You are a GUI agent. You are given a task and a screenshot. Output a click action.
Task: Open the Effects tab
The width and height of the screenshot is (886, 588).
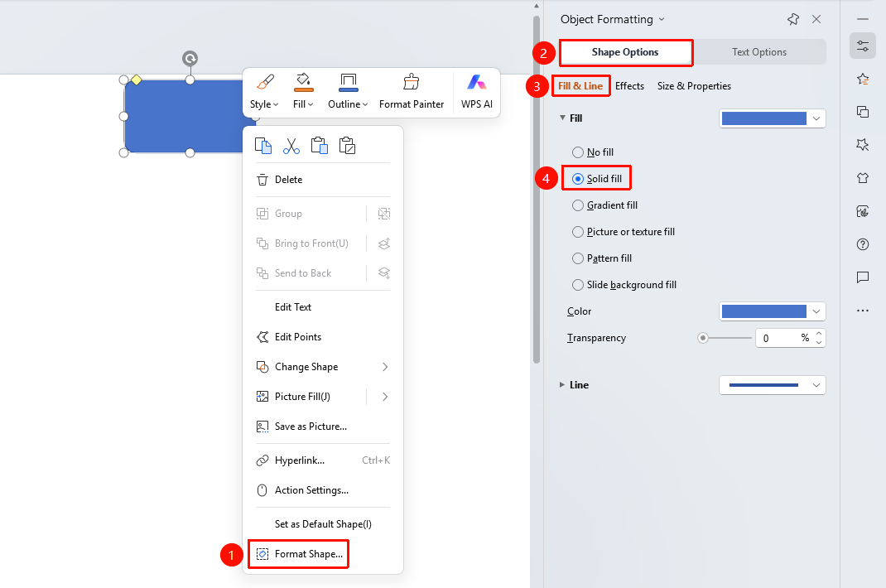click(x=629, y=86)
